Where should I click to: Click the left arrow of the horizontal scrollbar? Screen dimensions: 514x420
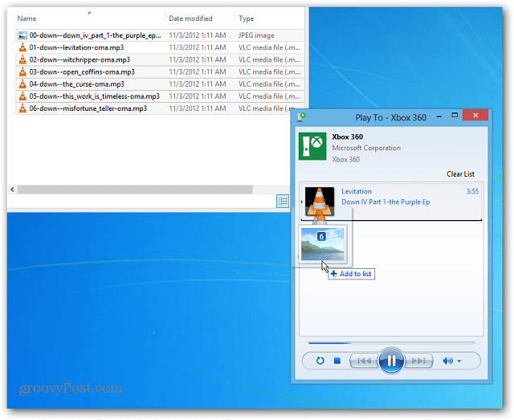[12, 190]
